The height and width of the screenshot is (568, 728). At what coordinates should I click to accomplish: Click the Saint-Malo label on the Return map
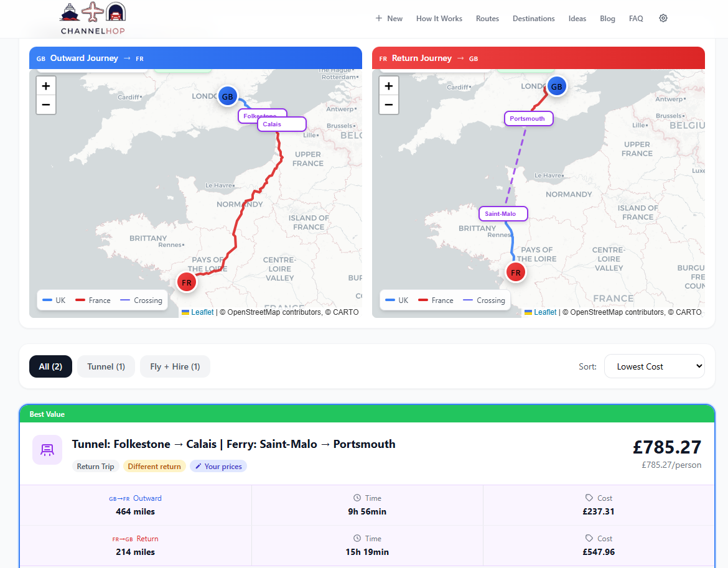pyautogui.click(x=503, y=213)
